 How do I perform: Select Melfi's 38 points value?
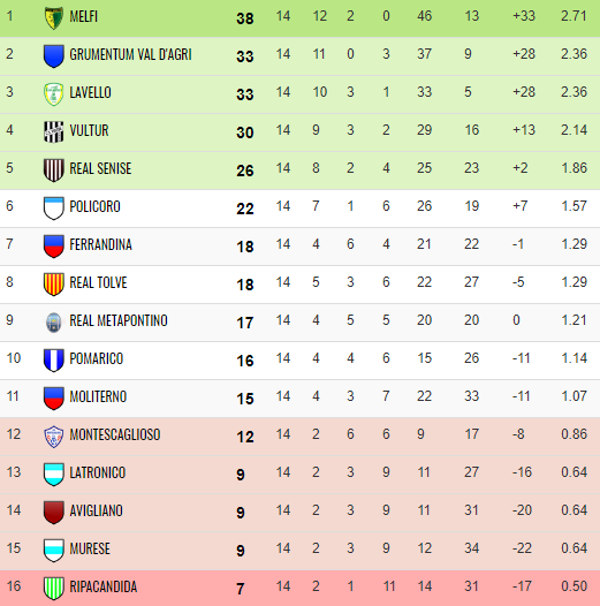pyautogui.click(x=245, y=18)
